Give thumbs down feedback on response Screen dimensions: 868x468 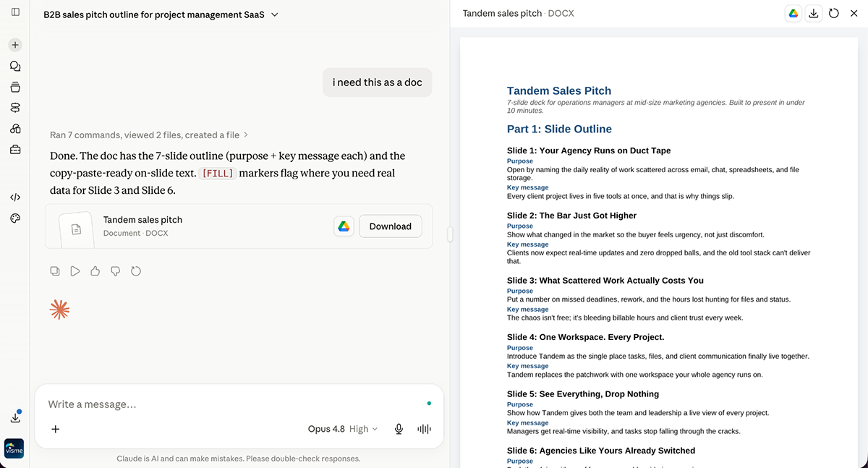click(115, 271)
